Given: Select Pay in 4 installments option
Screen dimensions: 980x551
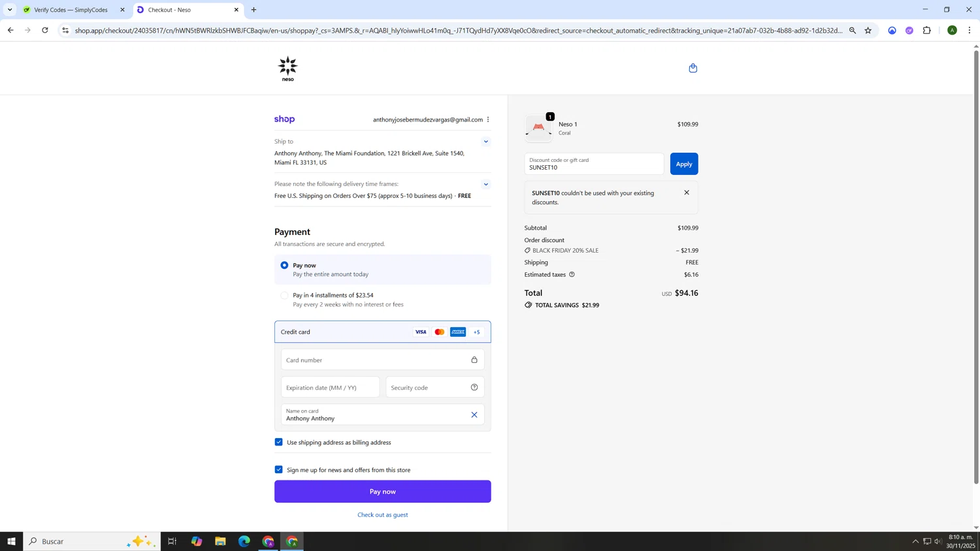Looking at the screenshot, I should click(x=284, y=295).
